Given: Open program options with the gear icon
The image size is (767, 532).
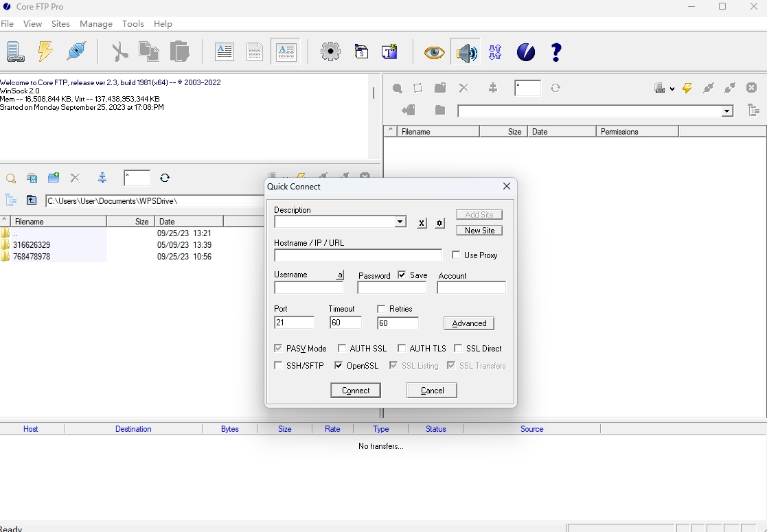Looking at the screenshot, I should (330, 51).
